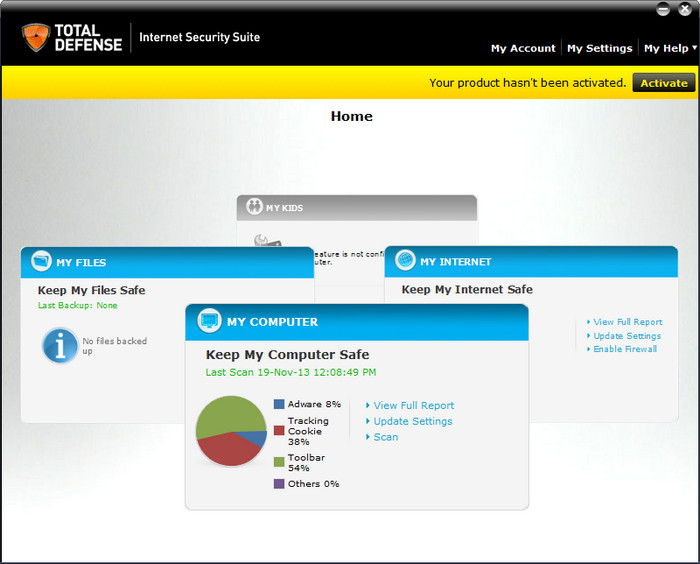Click the Last Scan 19-Nov-13 text
Image resolution: width=700 pixels, height=564 pixels.
pos(291,372)
